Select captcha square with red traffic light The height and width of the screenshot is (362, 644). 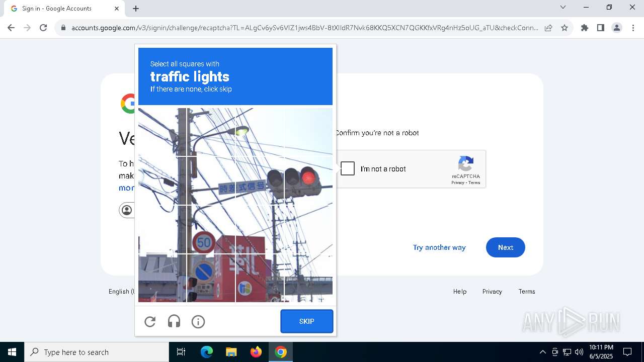tap(308, 181)
